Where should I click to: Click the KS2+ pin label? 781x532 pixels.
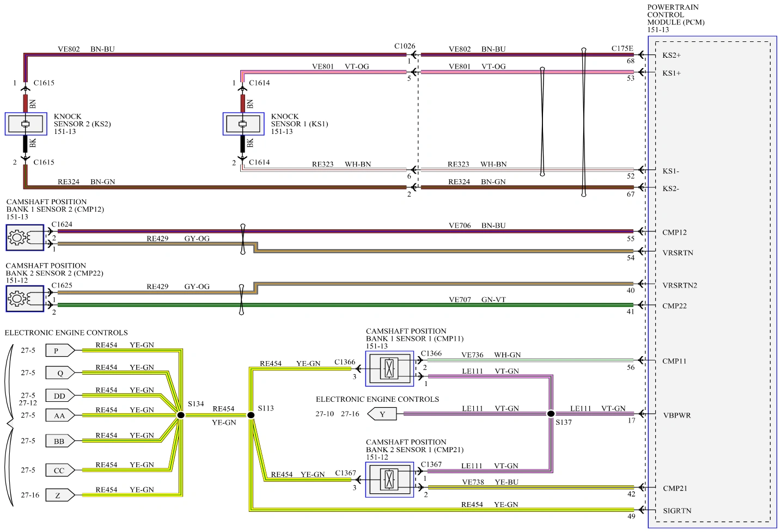pyautogui.click(x=672, y=56)
